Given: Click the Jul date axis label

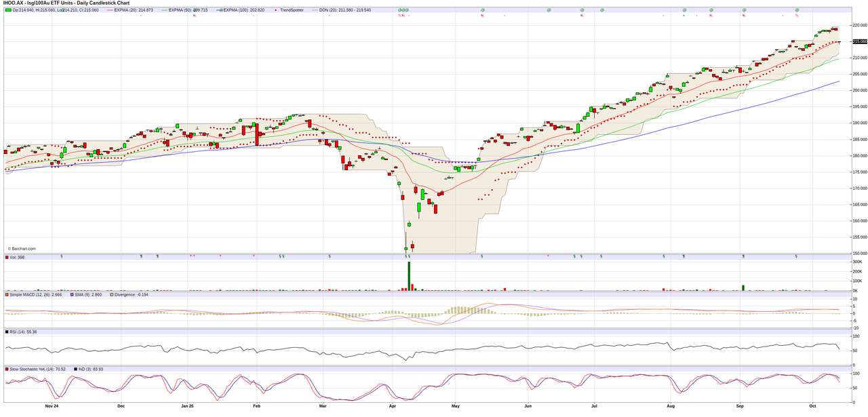Looking at the screenshot, I should (594, 406).
